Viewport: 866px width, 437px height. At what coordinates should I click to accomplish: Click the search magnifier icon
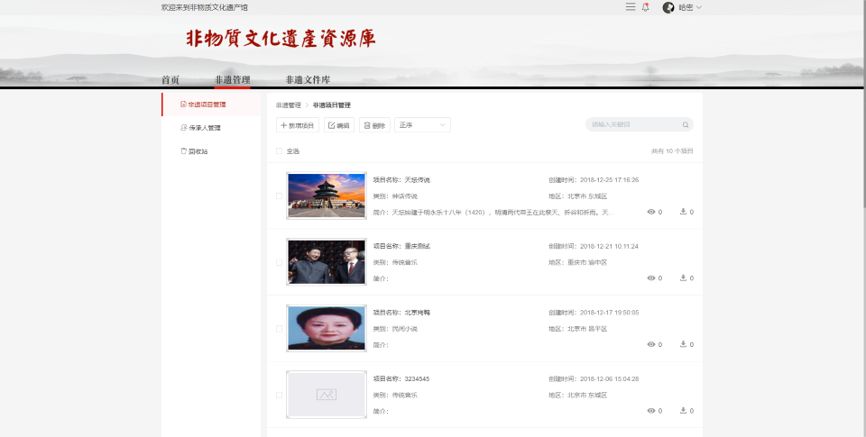click(x=685, y=125)
